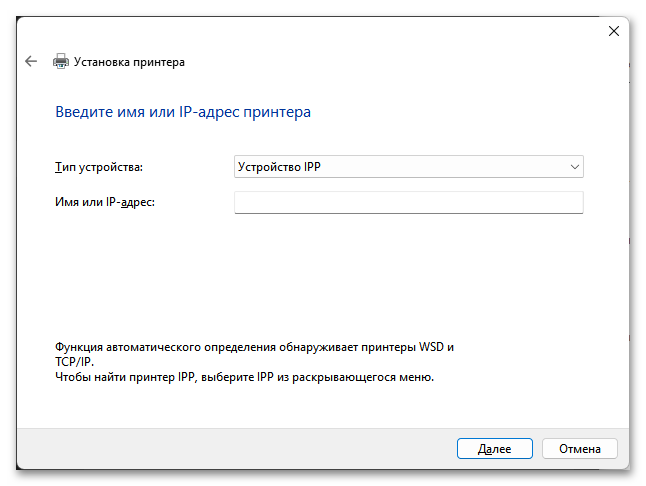Screen dimensions: 646x486
Task: Click the printer icon beside the title
Action: tap(61, 62)
